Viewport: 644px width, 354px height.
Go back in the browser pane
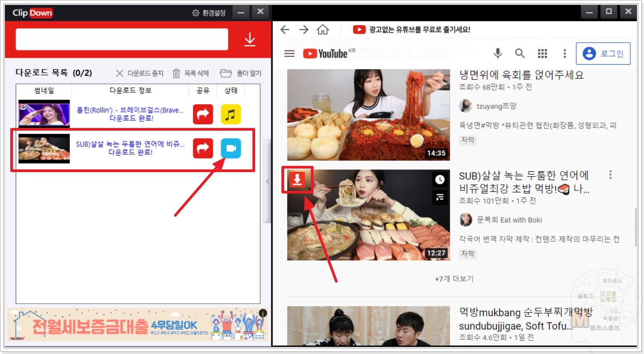coord(285,30)
